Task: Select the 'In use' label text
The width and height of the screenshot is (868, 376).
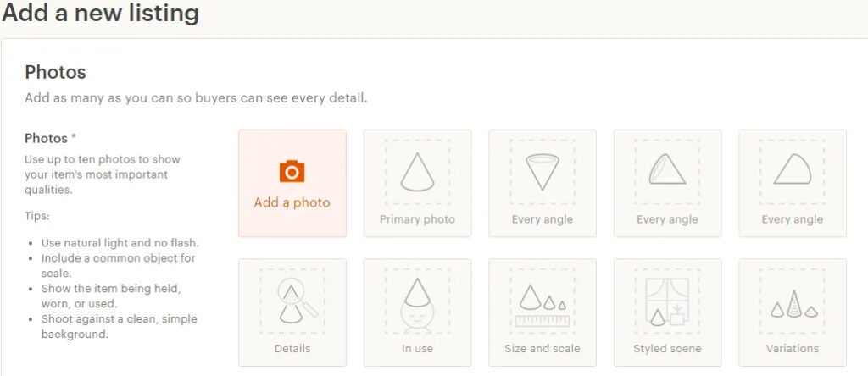Action: click(417, 349)
